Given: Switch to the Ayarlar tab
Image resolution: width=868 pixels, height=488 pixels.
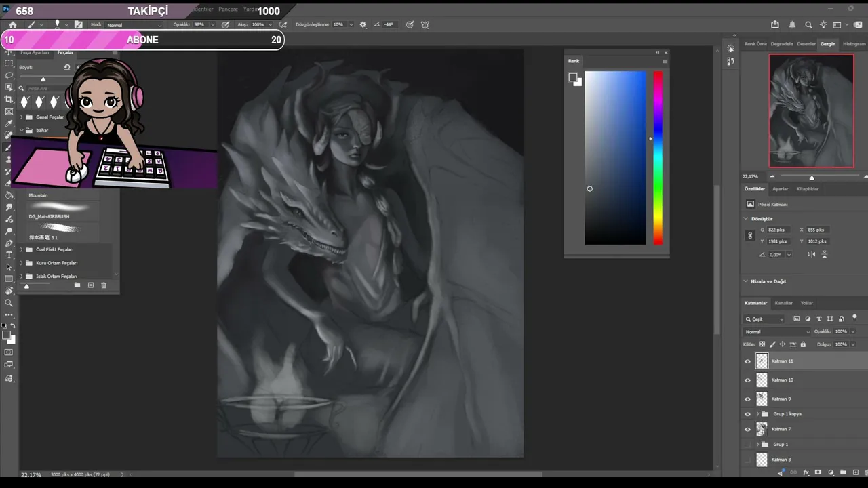Looking at the screenshot, I should 781,189.
